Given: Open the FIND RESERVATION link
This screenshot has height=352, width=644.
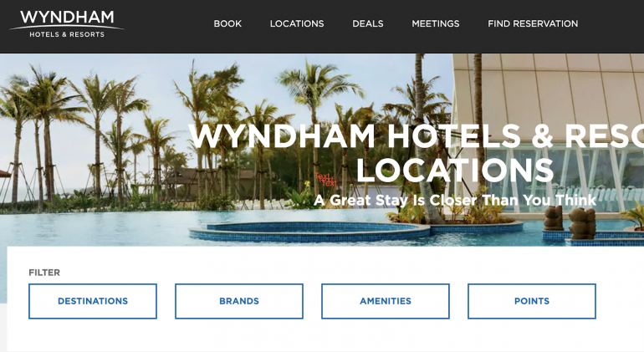Looking at the screenshot, I should tap(533, 23).
